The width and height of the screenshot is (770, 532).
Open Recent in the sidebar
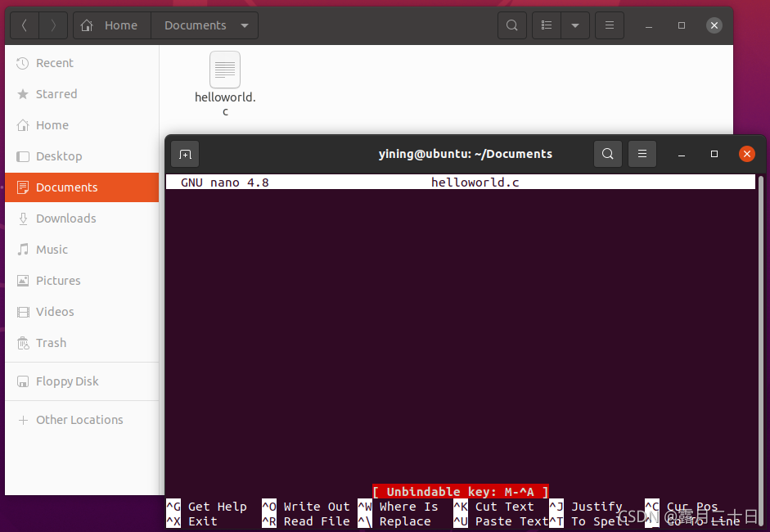[82, 63]
